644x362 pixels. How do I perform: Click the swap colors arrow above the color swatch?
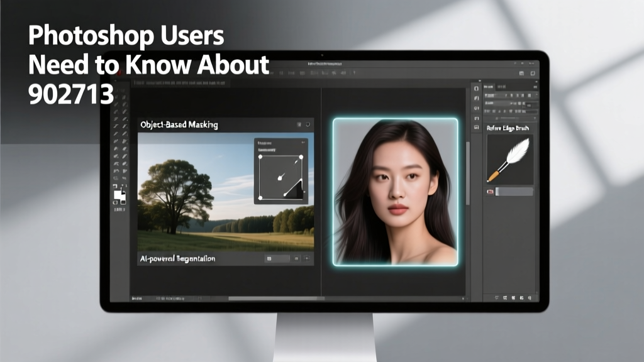pos(124,186)
